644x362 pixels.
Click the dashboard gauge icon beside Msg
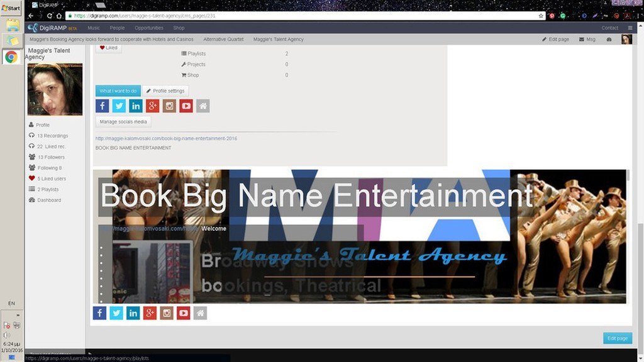[x=609, y=40]
